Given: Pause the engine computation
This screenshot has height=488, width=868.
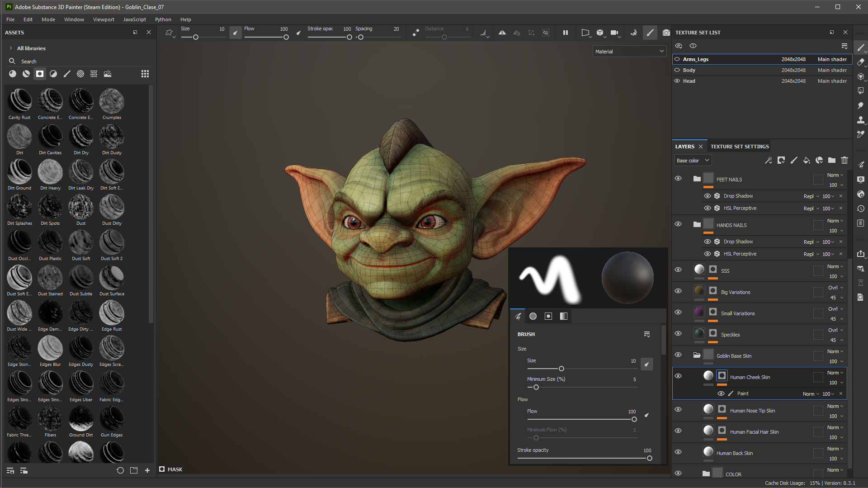Looking at the screenshot, I should point(565,33).
